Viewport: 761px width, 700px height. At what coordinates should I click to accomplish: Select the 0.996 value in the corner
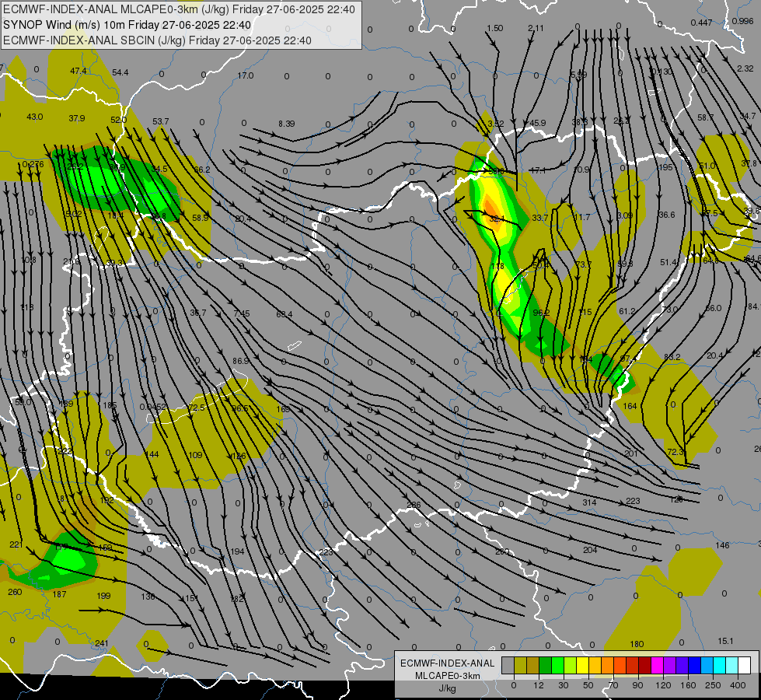click(742, 21)
